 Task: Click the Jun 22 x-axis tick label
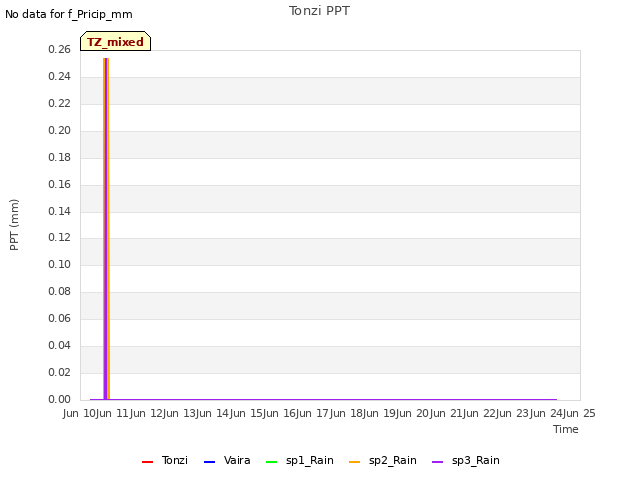(x=481, y=413)
